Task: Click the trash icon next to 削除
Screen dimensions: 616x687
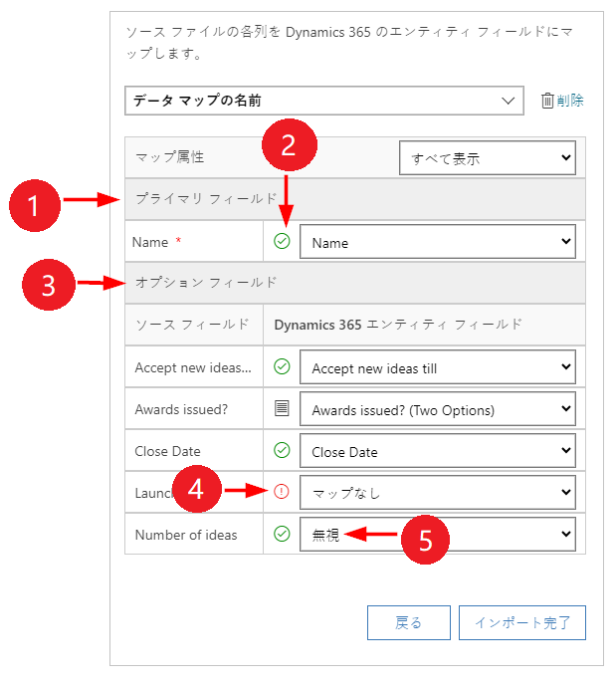Action: pos(546,101)
